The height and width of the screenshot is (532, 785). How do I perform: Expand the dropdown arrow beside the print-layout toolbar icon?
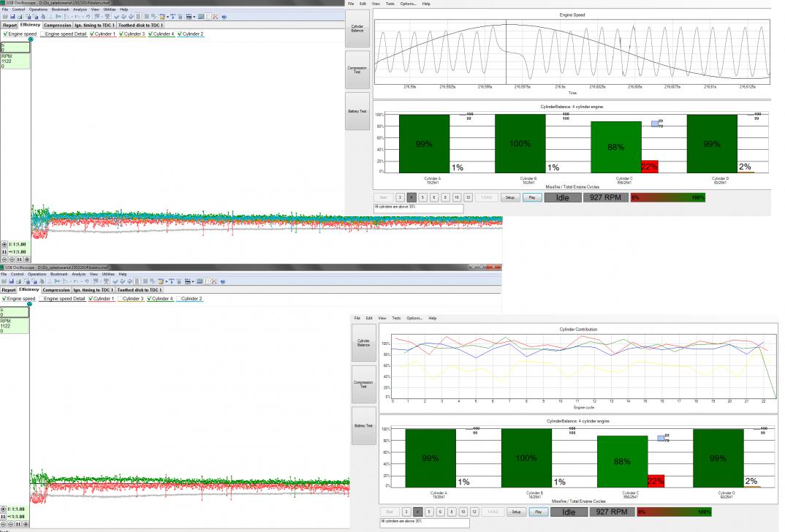[194, 17]
